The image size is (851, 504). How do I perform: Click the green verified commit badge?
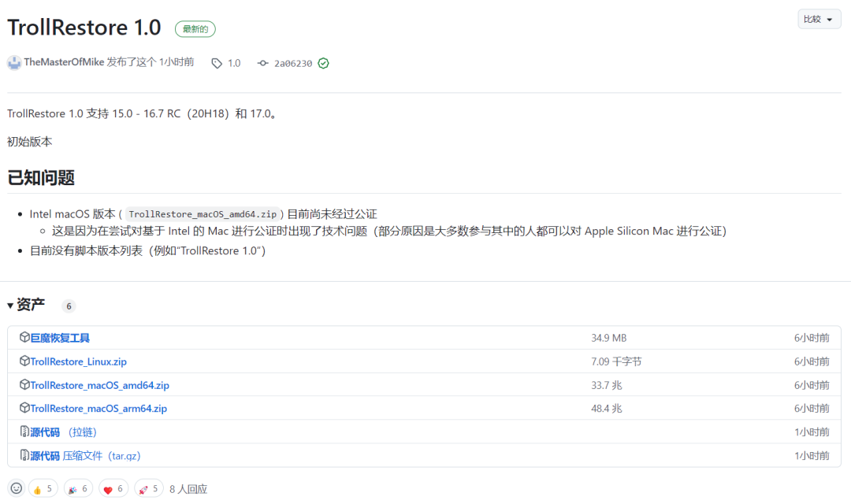(323, 63)
